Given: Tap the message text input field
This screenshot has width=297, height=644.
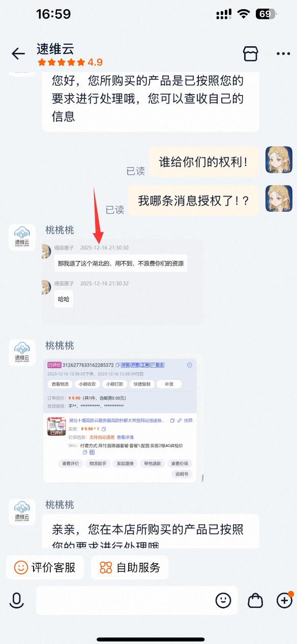Looking at the screenshot, I should click(136, 600).
